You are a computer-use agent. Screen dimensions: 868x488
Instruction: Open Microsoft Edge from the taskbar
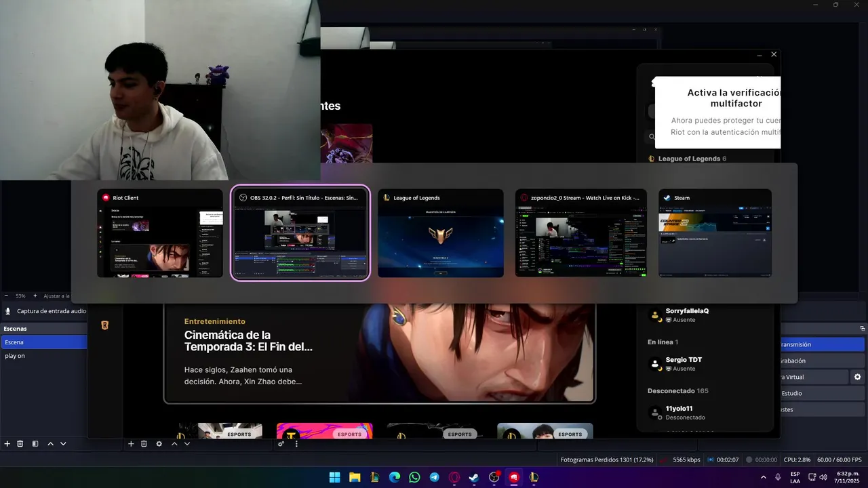pos(395,477)
